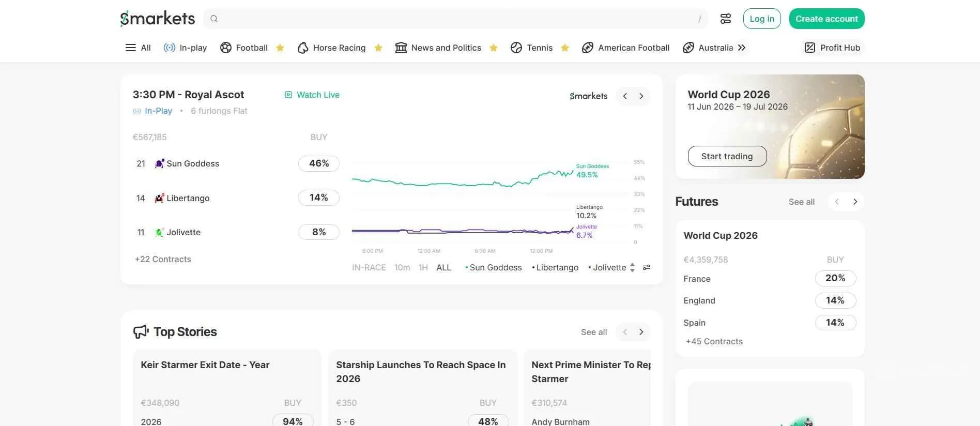Click the legend up/down stepper arrows

(632, 267)
